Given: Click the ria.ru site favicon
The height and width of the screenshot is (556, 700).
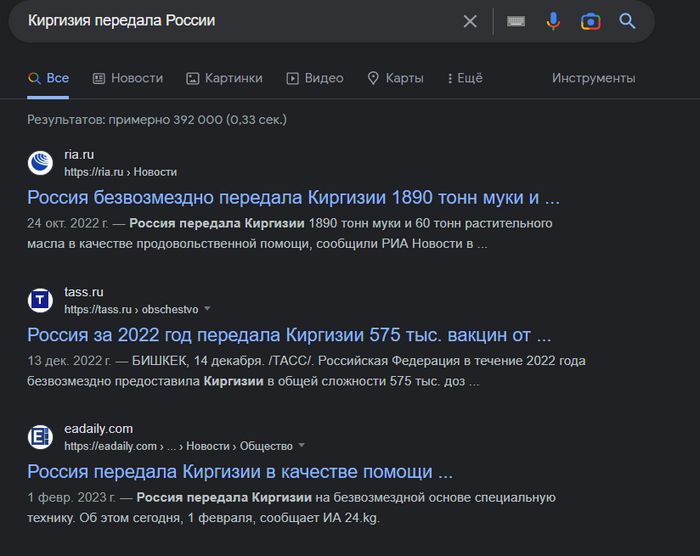Looking at the screenshot, I should coord(40,163).
